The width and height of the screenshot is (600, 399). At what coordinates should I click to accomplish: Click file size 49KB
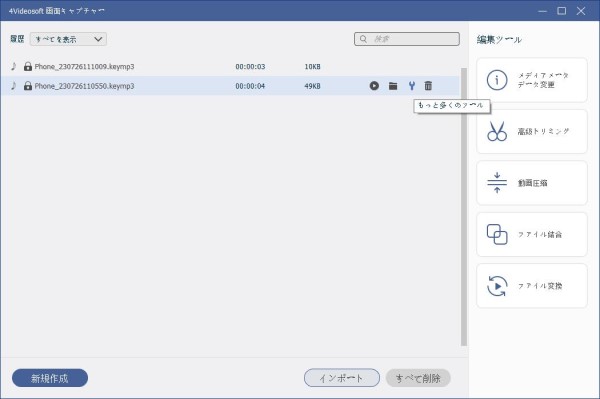tap(312, 86)
